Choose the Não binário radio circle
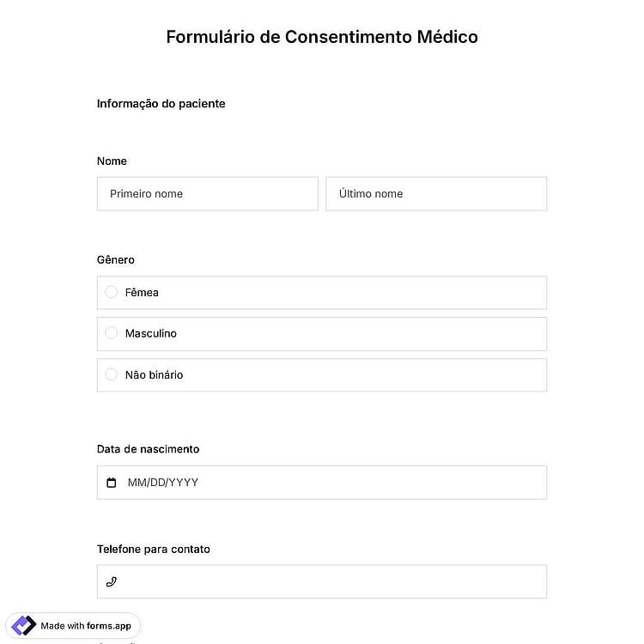Viewport: 644px width, 644px height. click(x=112, y=374)
